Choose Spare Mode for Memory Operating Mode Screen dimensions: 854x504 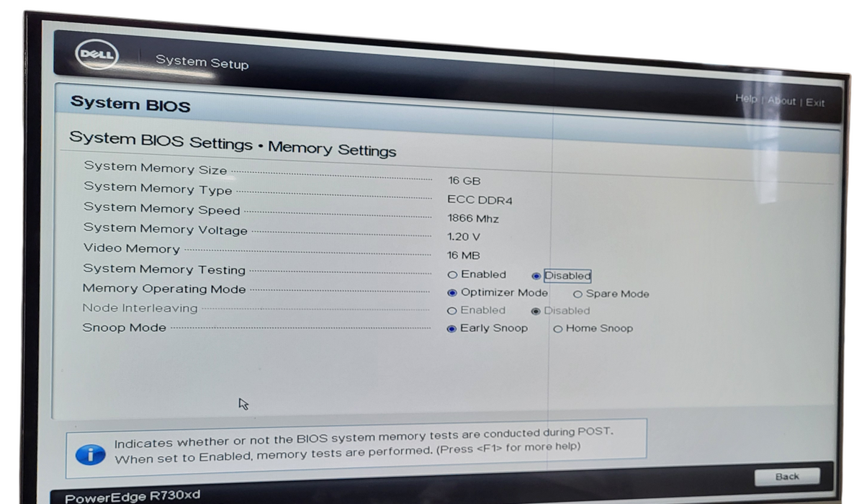[x=577, y=294]
